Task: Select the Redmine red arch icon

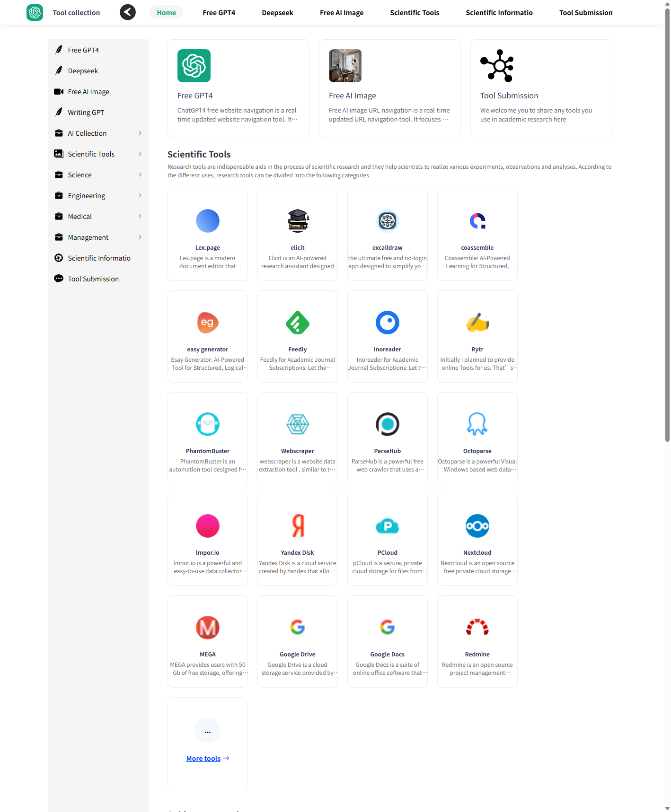Action: tap(477, 628)
